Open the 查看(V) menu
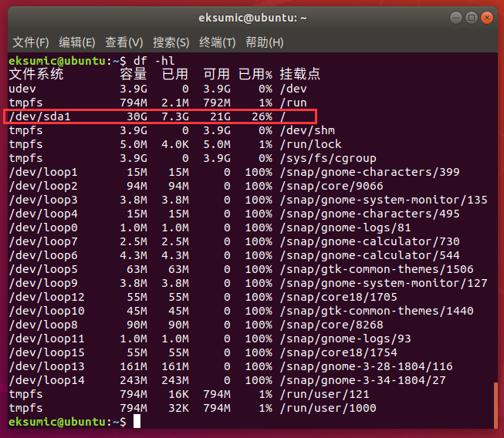The image size is (504, 438). click(124, 42)
